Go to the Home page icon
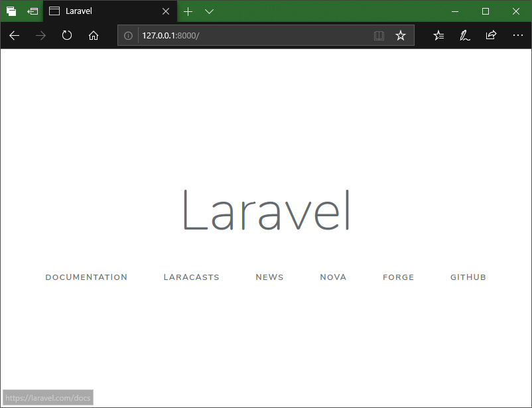Viewport: 532px width, 408px height. 94,35
